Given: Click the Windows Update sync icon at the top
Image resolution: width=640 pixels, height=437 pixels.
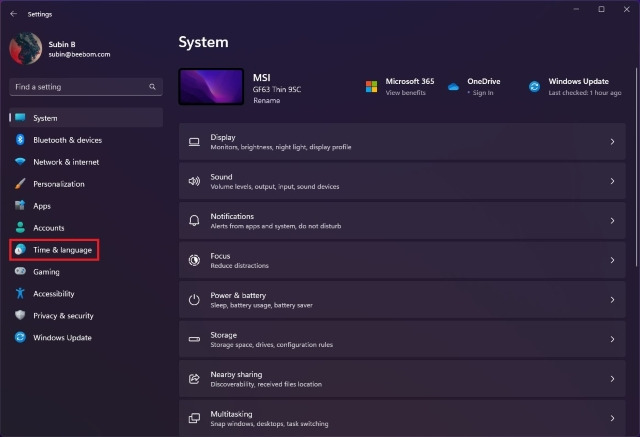Looking at the screenshot, I should coord(534,87).
